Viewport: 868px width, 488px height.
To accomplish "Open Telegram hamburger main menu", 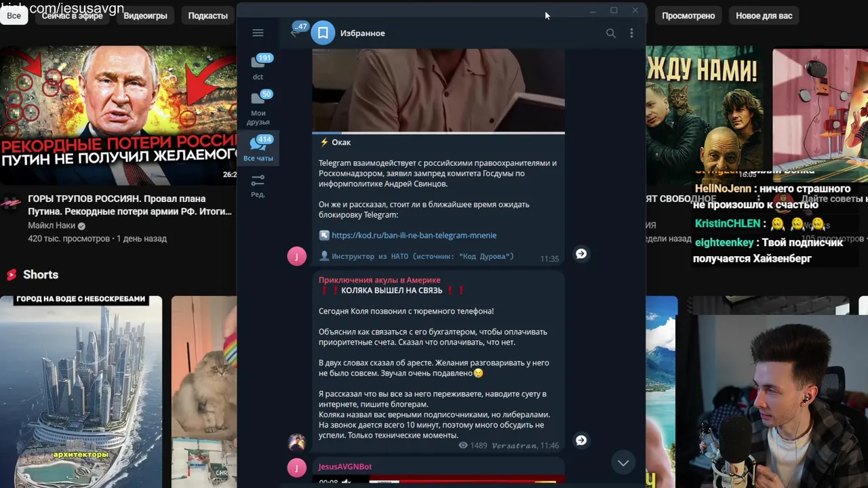I will [258, 33].
